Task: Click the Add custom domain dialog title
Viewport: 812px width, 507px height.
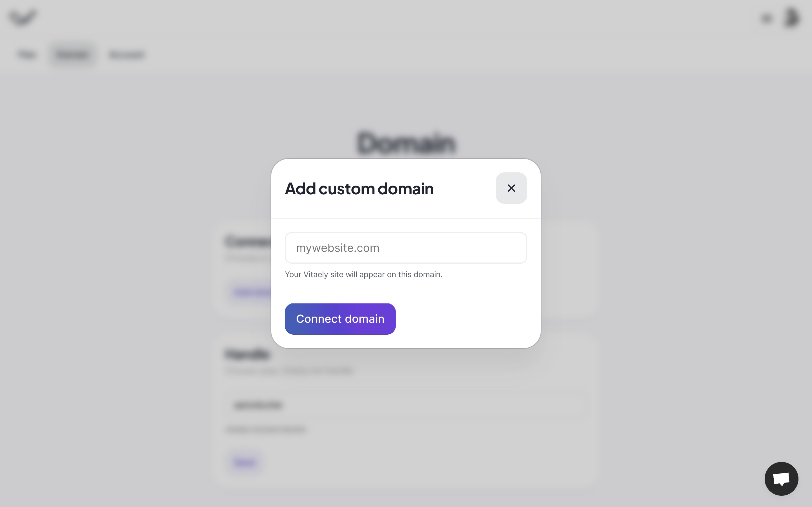Action: tap(359, 188)
